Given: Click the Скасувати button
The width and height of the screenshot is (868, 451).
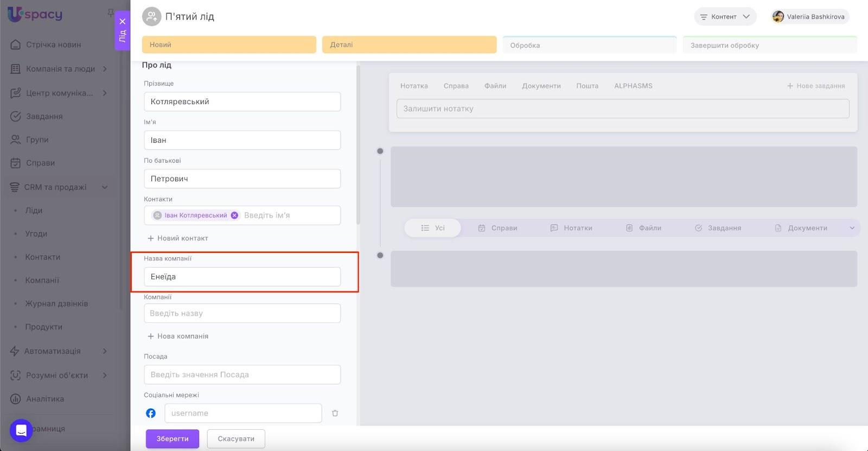Looking at the screenshot, I should pyautogui.click(x=236, y=439).
